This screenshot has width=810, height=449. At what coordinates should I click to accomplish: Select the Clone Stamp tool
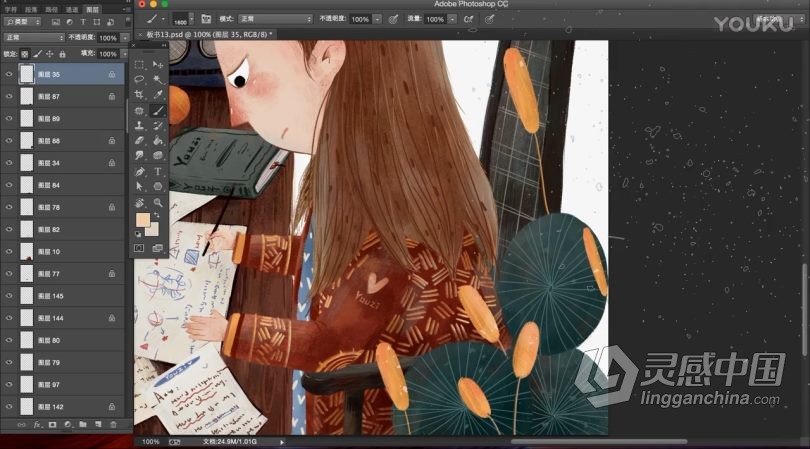(139, 125)
